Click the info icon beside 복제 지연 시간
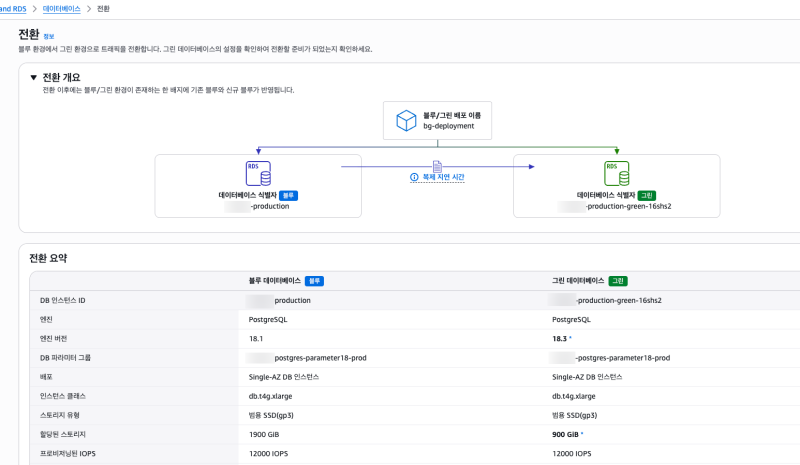Image resolution: width=800 pixels, height=465 pixels. tap(415, 177)
